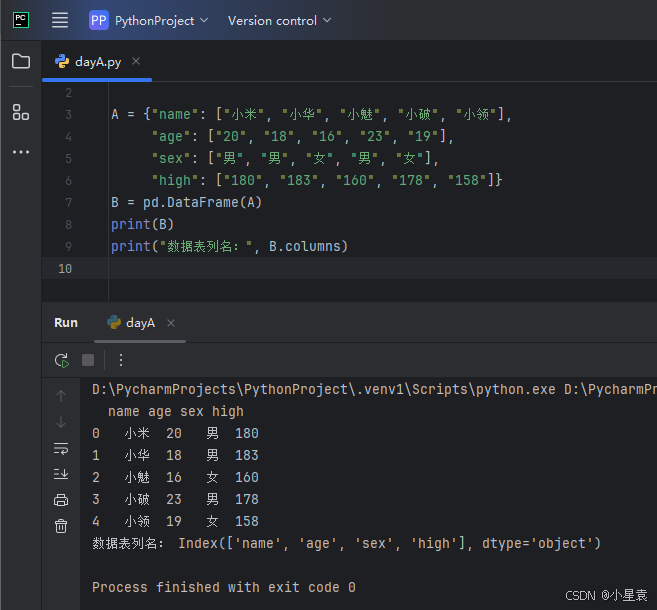657x610 pixels.
Task: Expand the PythonProject dropdown
Action: [x=149, y=21]
